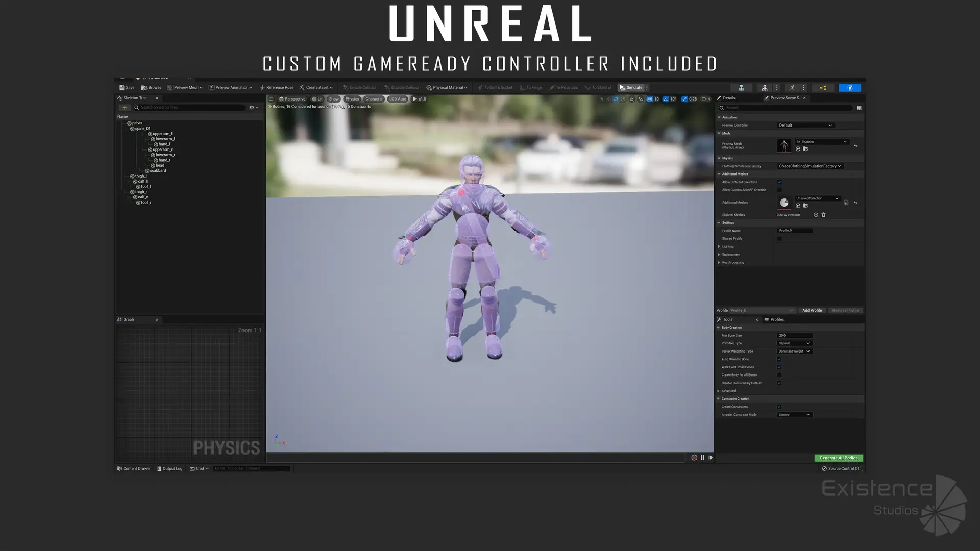980x551 pixels.
Task: Click the green plus in Skeleton Tree
Action: coord(124,108)
